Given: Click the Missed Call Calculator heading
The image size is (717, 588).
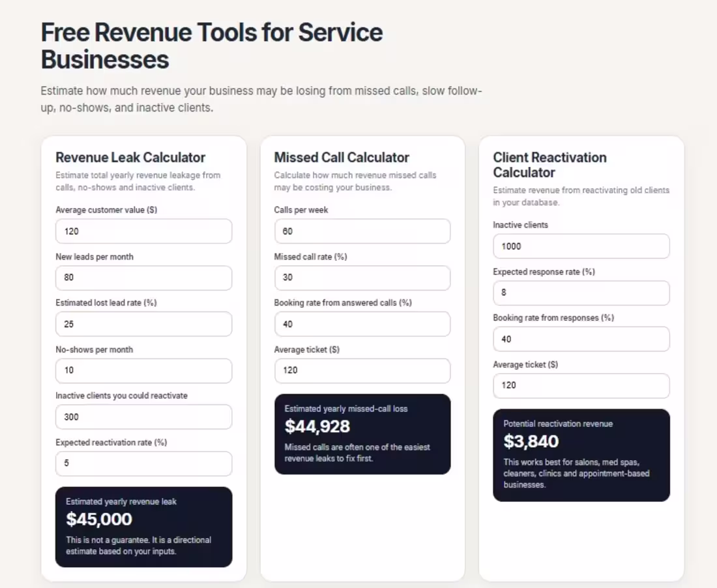Looking at the screenshot, I should click(342, 157).
